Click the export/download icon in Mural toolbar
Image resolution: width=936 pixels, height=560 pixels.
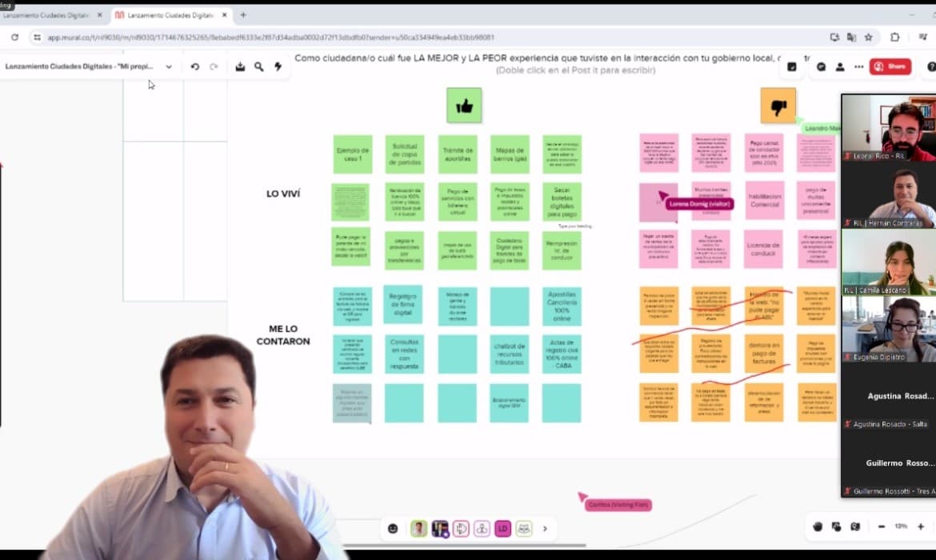coord(240,67)
